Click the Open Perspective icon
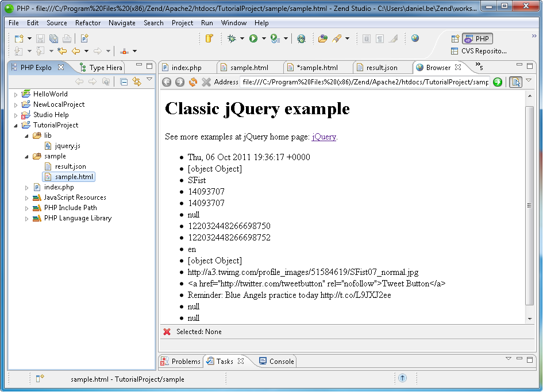 [x=455, y=39]
